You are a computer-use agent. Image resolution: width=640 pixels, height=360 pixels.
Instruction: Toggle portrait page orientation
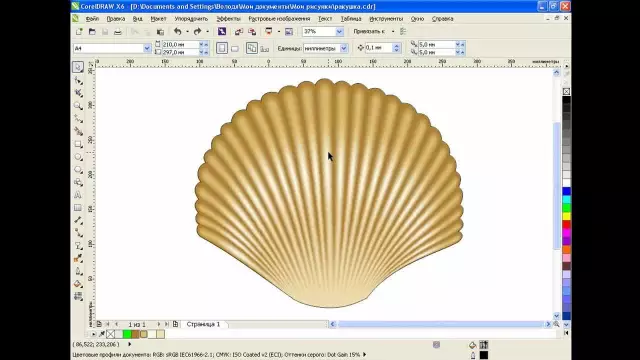click(222, 48)
